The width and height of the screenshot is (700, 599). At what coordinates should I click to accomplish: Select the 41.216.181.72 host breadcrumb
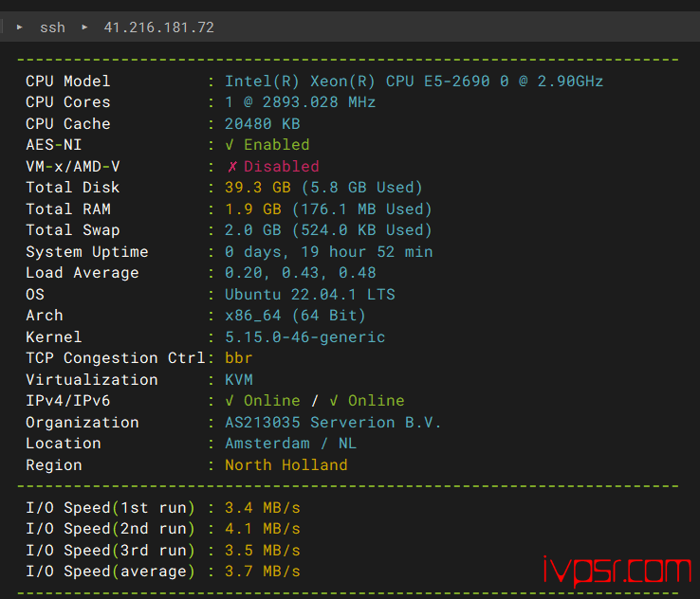(x=158, y=27)
